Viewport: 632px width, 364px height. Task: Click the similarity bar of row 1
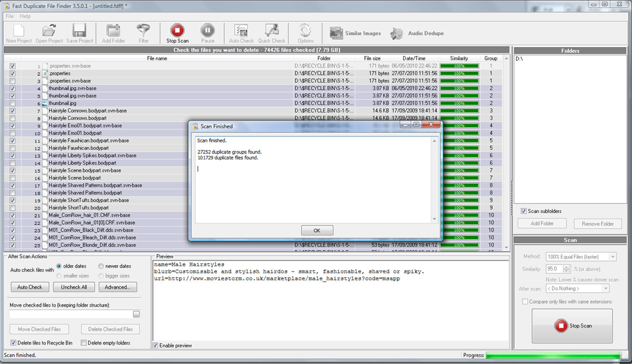459,66
